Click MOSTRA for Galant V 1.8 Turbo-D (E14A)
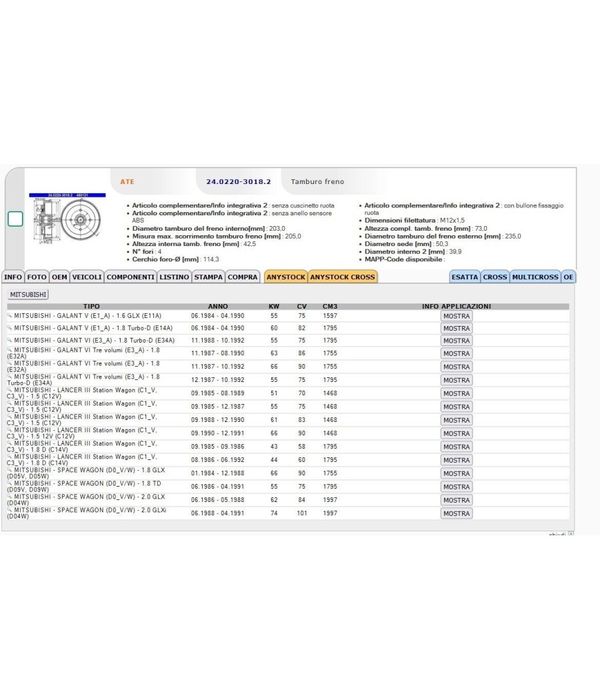Screen dimensions: 600x700 tap(456, 328)
